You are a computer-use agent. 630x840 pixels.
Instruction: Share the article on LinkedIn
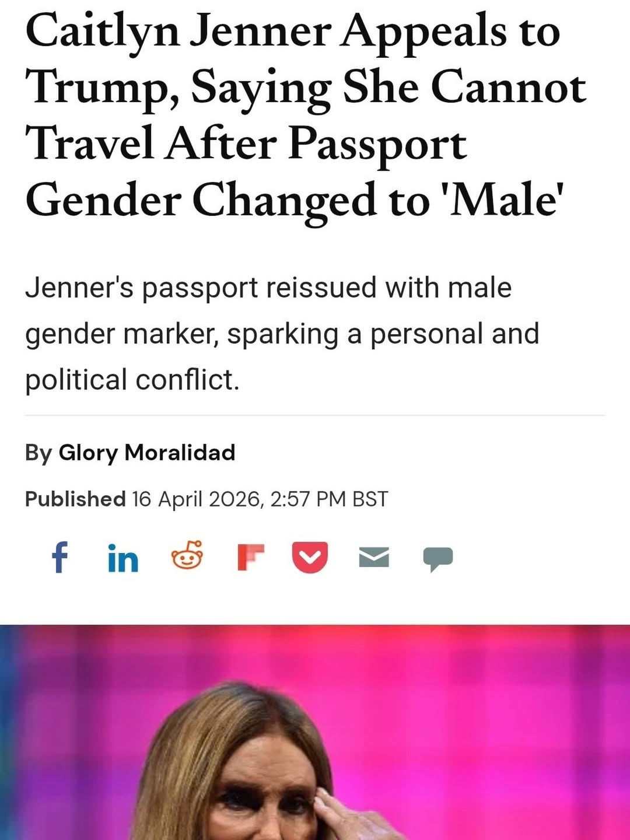click(123, 558)
